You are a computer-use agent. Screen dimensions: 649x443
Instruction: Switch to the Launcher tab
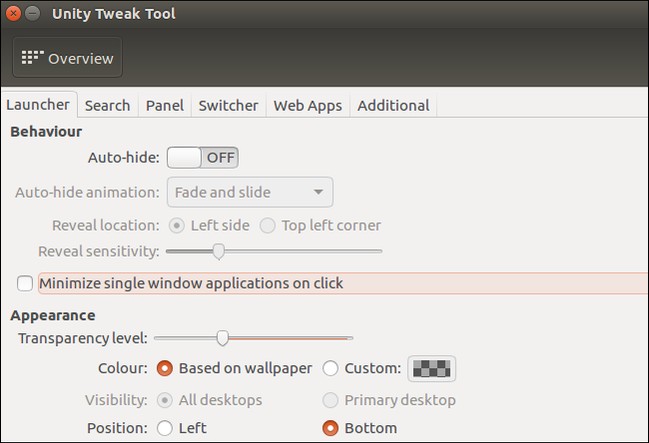point(38,105)
